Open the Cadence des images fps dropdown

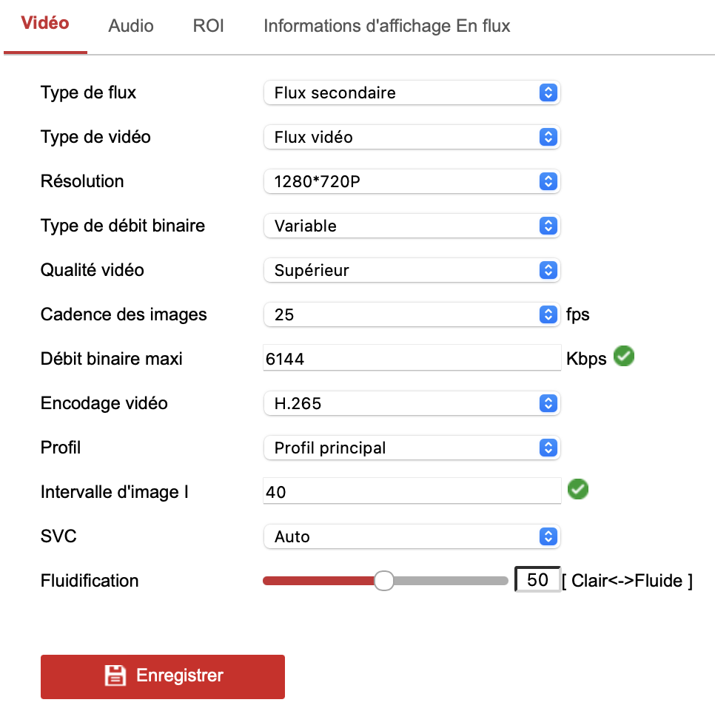coord(412,314)
